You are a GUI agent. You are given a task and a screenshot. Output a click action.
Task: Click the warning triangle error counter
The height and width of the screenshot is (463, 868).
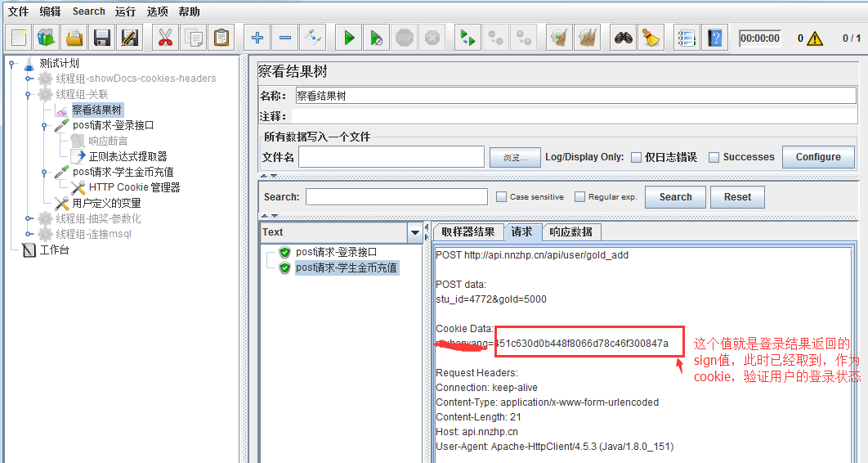[814, 38]
